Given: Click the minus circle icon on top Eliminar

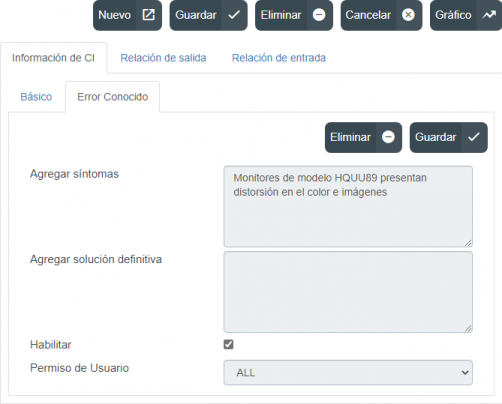Looking at the screenshot, I should tap(319, 15).
